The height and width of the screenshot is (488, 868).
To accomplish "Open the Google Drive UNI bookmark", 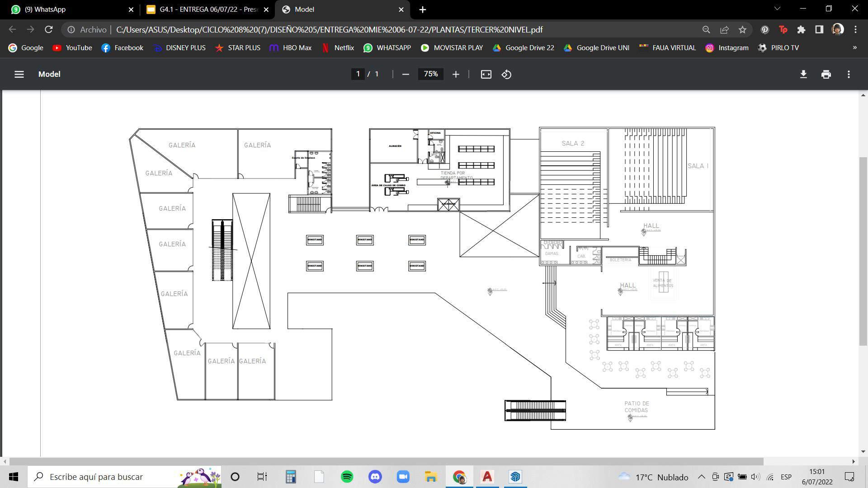I will point(596,47).
